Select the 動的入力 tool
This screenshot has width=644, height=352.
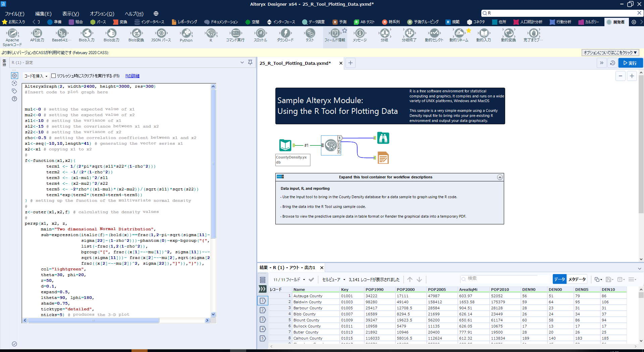point(484,35)
